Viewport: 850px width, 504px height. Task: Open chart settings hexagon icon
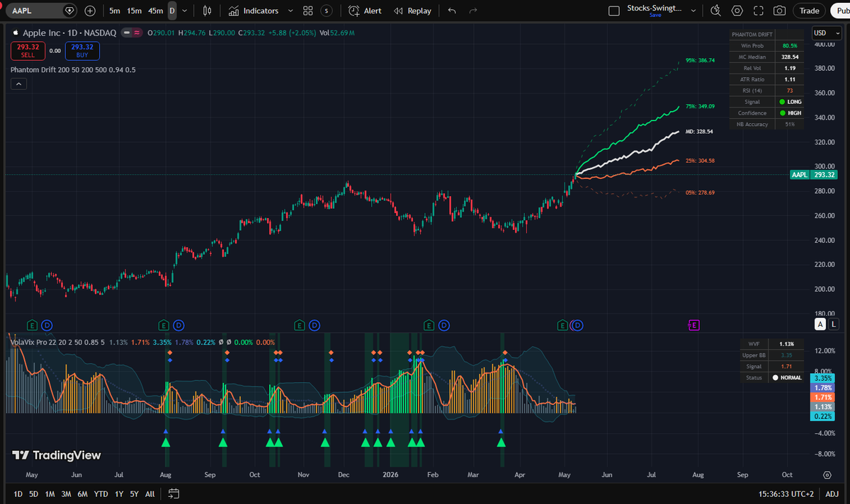tap(737, 11)
